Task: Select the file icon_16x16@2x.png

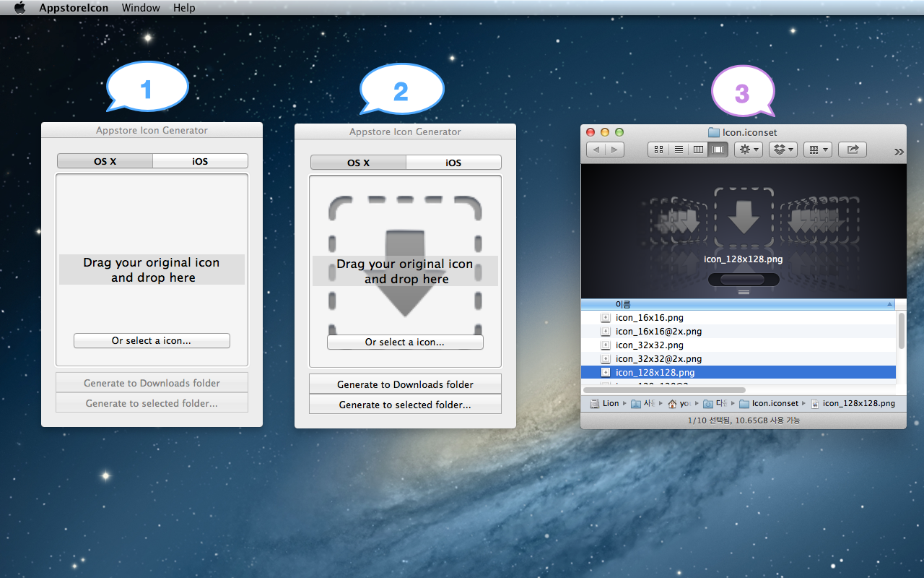Action: point(738,332)
